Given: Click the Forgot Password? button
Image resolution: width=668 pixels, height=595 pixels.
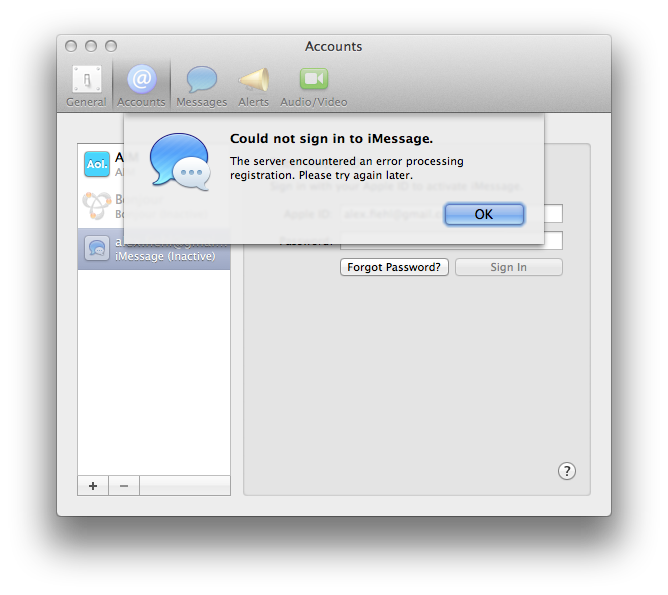Looking at the screenshot, I should (x=394, y=267).
